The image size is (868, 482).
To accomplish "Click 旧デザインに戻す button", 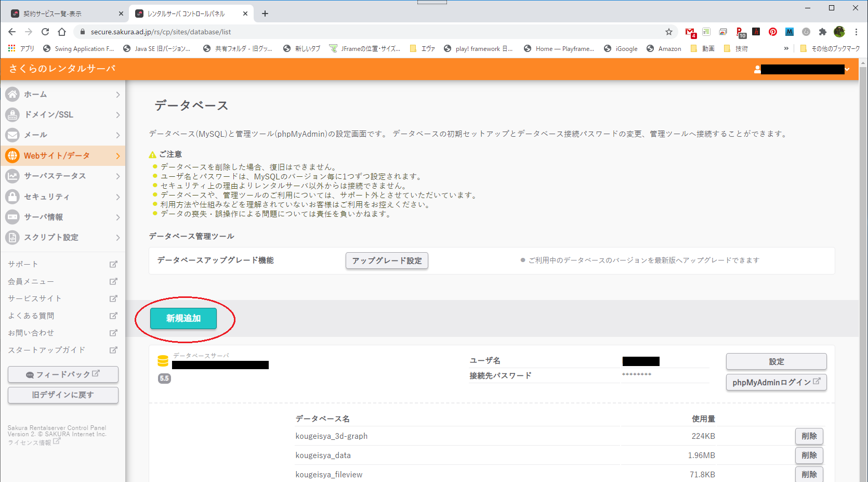I will click(x=63, y=395).
